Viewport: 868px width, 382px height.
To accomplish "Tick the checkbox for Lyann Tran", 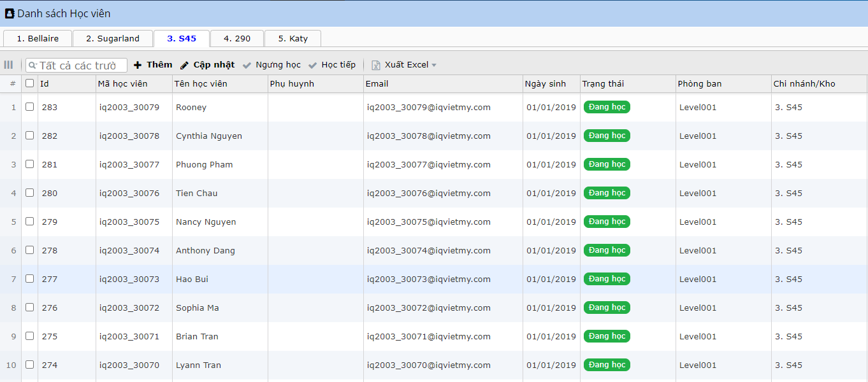I will pos(29,365).
